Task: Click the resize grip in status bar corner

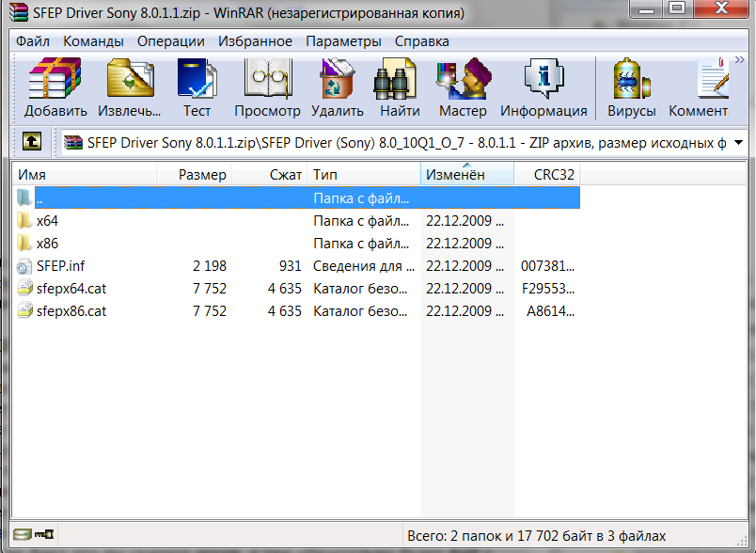Action: point(742,542)
